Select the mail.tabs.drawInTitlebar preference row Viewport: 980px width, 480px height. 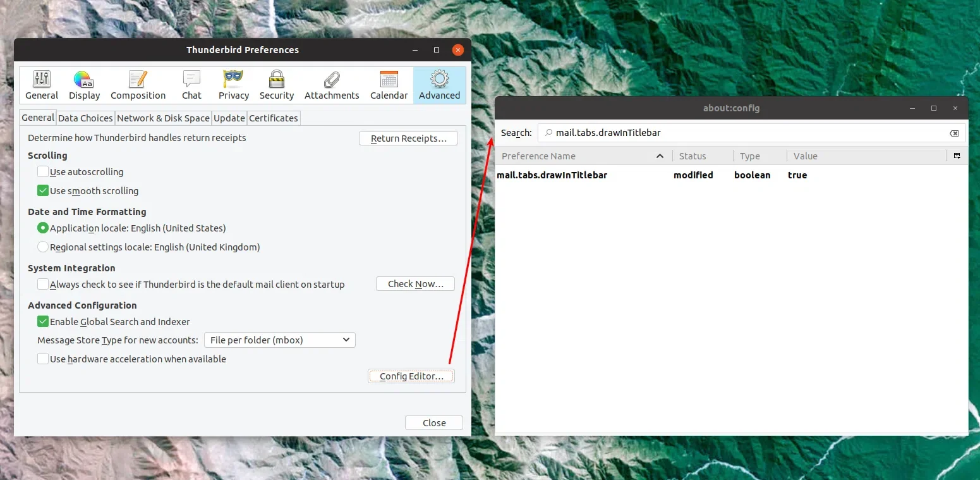(x=732, y=175)
